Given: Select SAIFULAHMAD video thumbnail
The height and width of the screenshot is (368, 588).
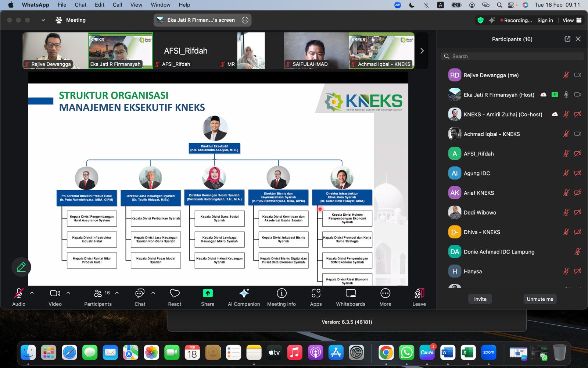Looking at the screenshot, I should click(x=316, y=51).
